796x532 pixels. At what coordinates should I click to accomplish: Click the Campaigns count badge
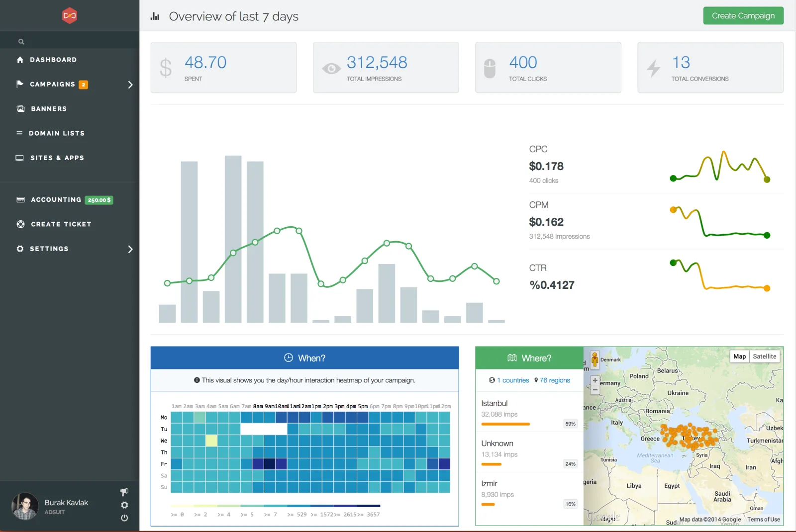pos(84,85)
